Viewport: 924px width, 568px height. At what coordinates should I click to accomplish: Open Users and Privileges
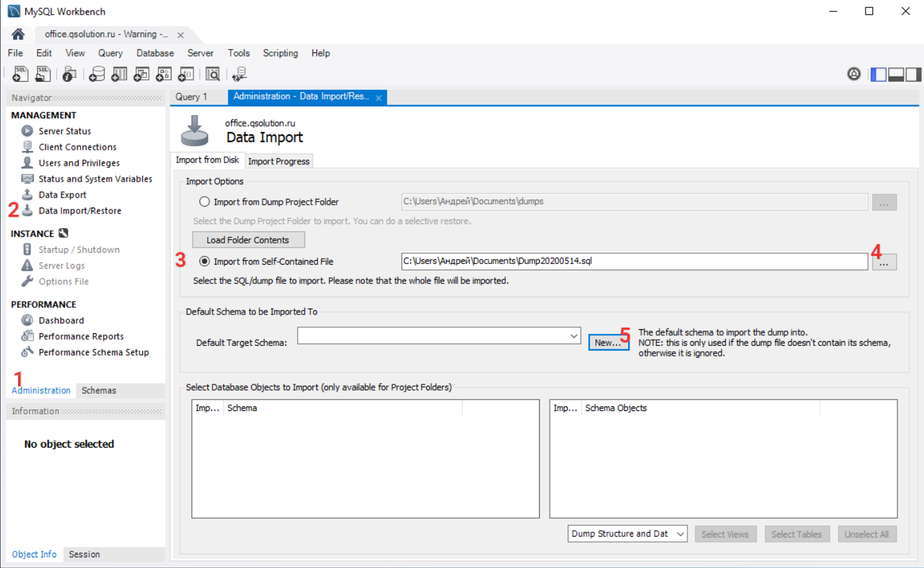click(79, 163)
